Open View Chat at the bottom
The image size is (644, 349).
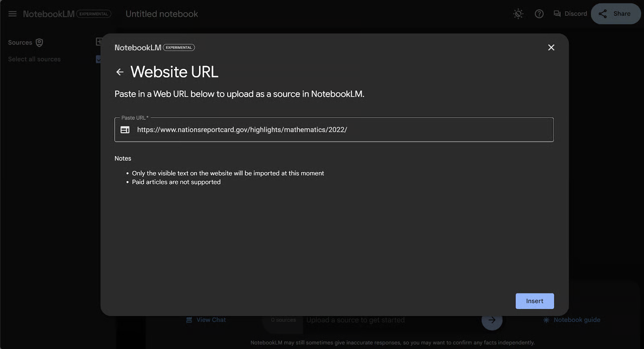(x=206, y=320)
